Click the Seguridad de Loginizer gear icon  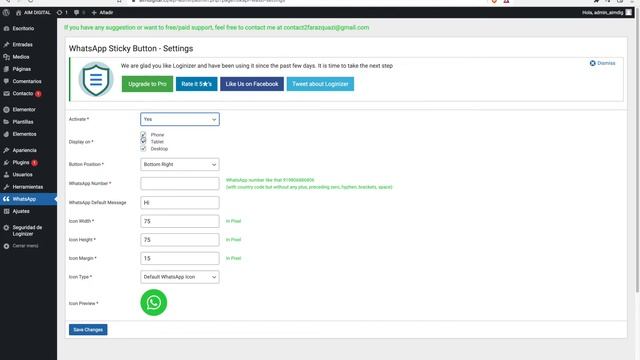[x=6, y=228]
